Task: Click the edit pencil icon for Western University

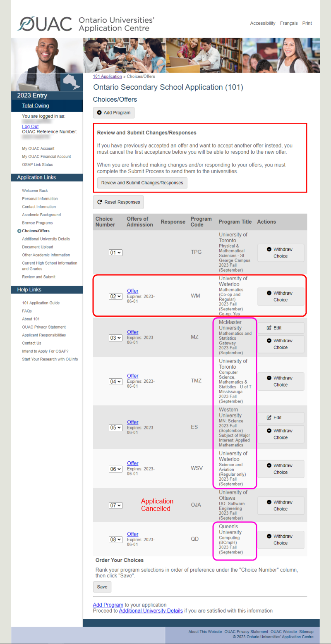Action: (x=269, y=417)
